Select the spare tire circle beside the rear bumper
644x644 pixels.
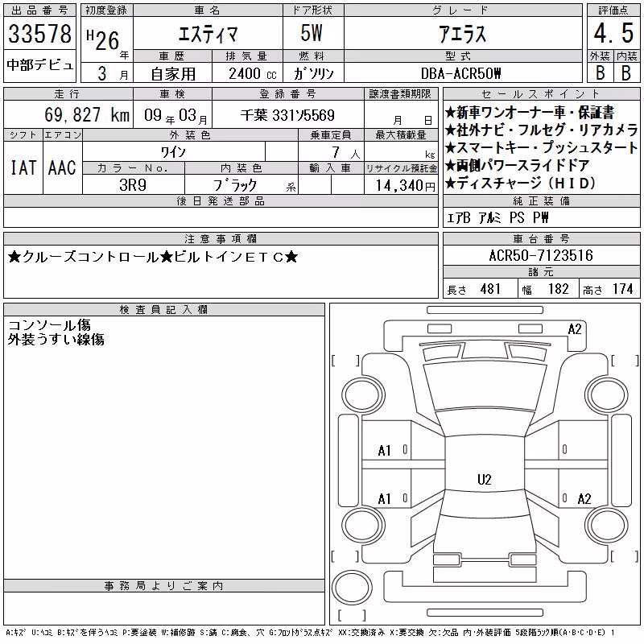[x=352, y=587]
